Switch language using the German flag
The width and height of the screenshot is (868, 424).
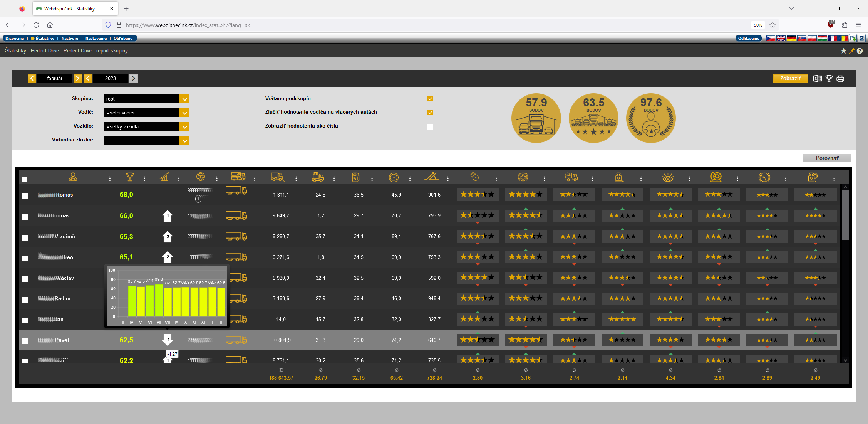click(x=791, y=38)
